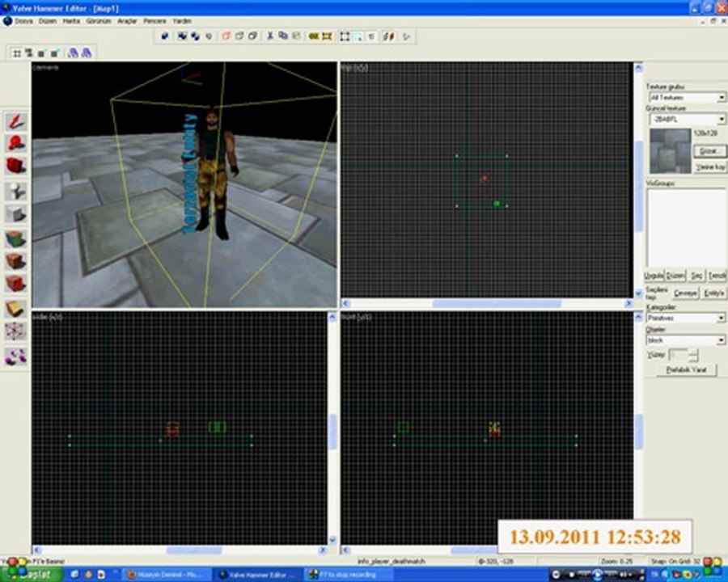This screenshot has height=582, width=728.
Task: Click the red Hide Selected Objects icon
Action: [x=226, y=36]
